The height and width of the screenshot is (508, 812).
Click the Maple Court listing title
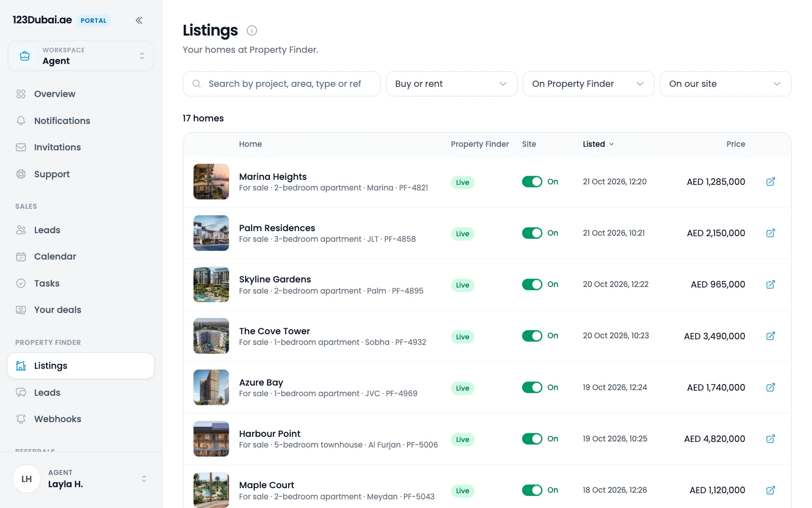coord(266,485)
